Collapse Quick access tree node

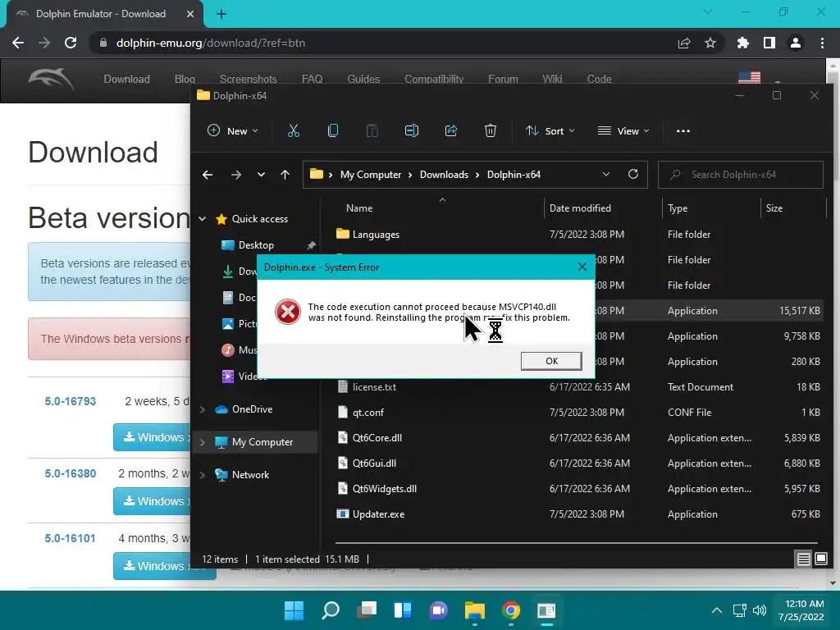click(203, 218)
